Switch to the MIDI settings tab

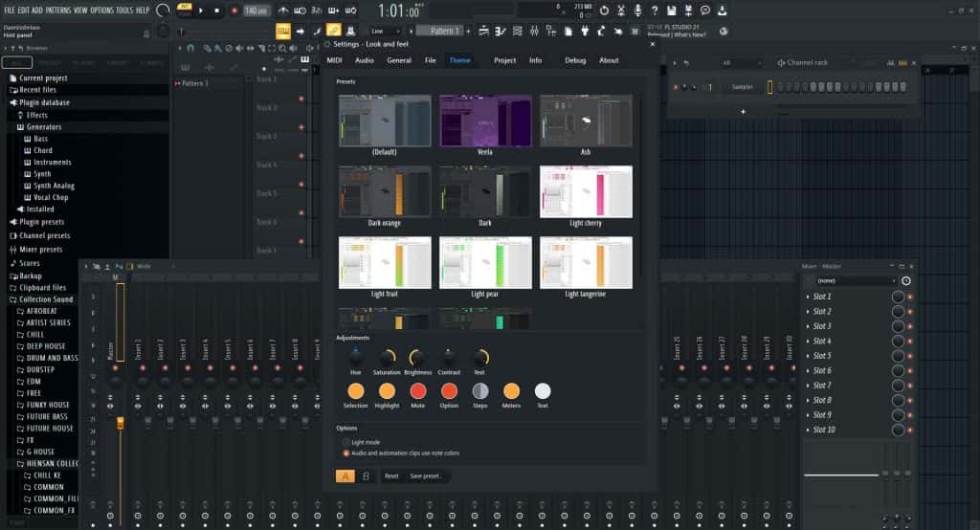coord(334,60)
